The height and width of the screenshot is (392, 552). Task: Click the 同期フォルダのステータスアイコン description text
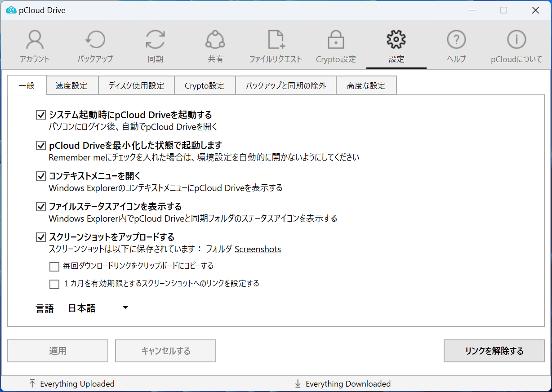click(x=193, y=218)
